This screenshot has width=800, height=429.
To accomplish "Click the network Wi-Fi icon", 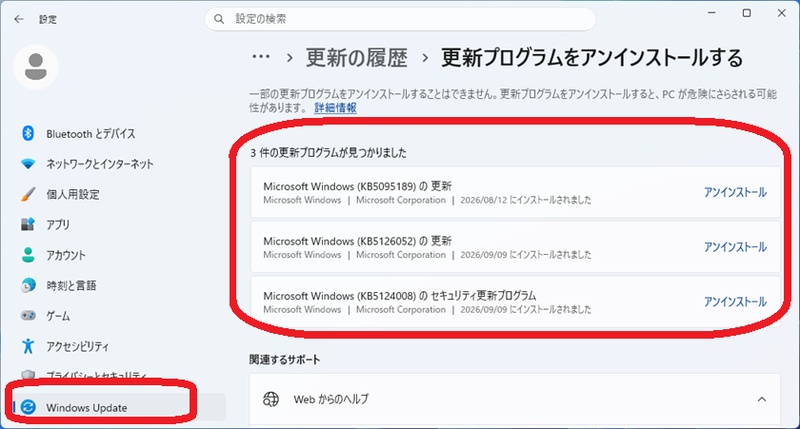I will 28,164.
